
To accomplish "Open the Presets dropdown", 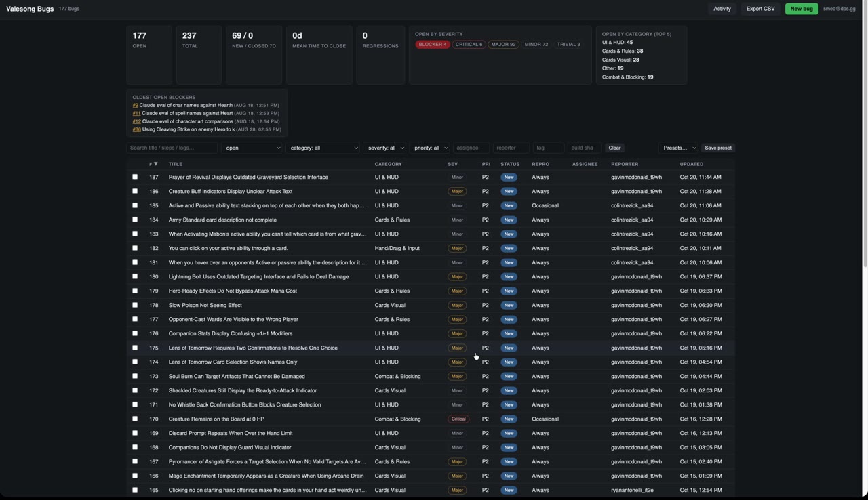I will coord(678,148).
